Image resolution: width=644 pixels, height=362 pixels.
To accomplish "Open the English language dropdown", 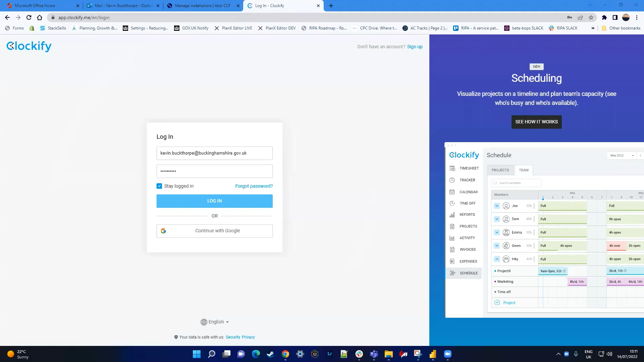I will (215, 322).
